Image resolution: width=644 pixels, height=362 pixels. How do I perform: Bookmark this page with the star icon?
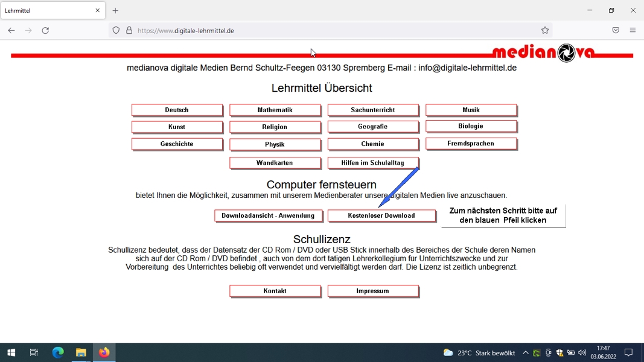pyautogui.click(x=545, y=30)
